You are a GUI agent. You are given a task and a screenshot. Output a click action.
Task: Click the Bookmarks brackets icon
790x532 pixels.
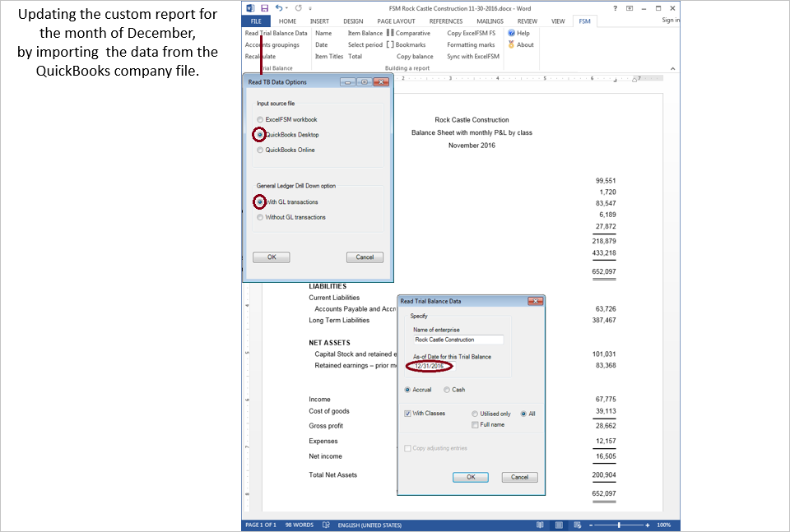pos(390,44)
